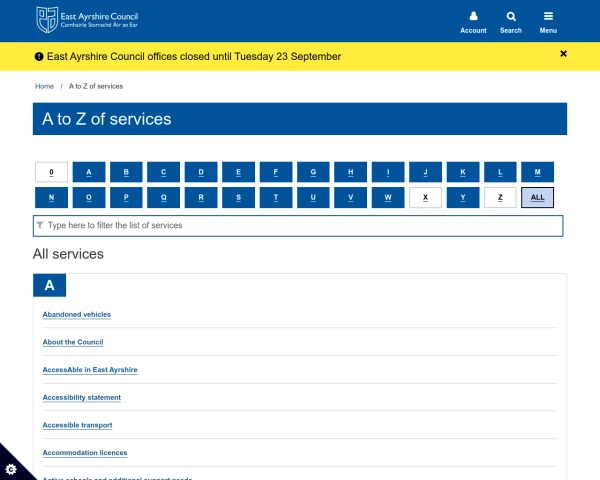Open cookie settings gear icon

[x=11, y=468]
